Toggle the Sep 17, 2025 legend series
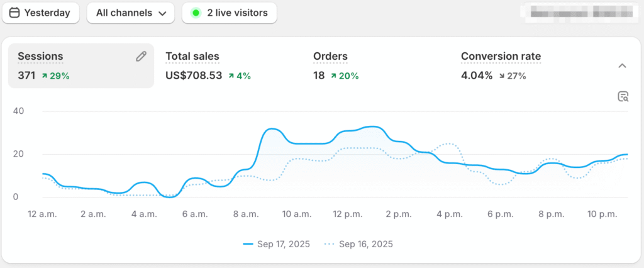This screenshot has height=268, width=644. point(276,244)
